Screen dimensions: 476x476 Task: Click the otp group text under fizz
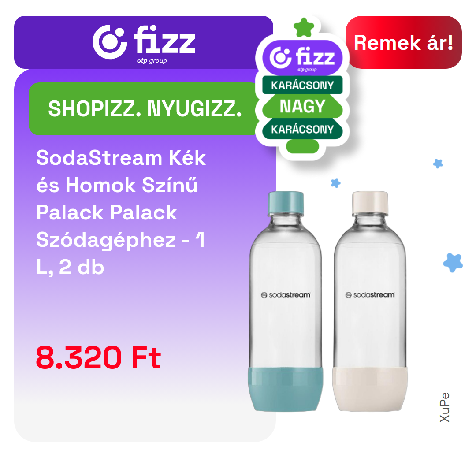152,61
